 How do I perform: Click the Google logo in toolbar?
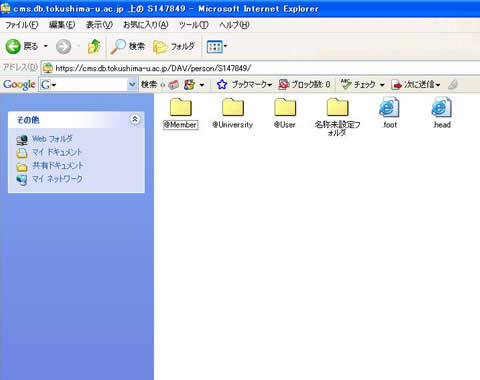coord(19,85)
